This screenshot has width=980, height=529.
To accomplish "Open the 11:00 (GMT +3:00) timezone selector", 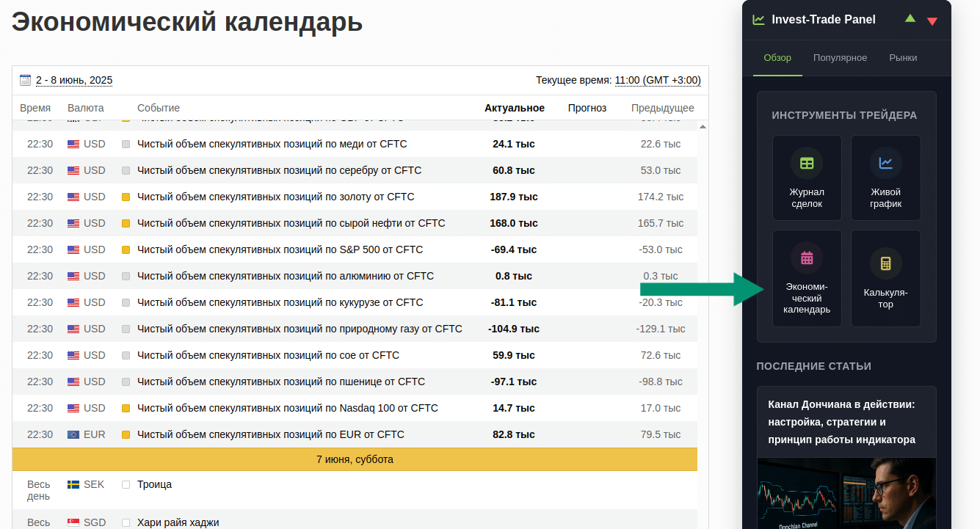I will 657,80.
